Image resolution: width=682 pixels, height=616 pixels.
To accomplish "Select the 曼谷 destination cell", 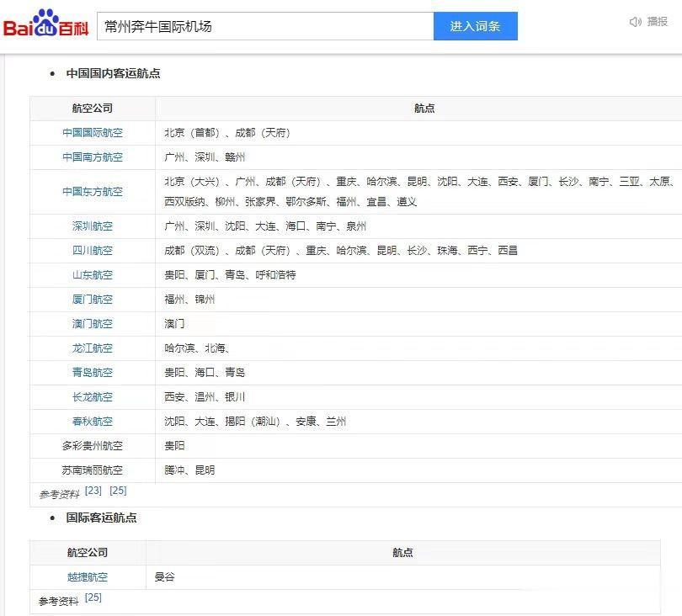I will (x=403, y=577).
